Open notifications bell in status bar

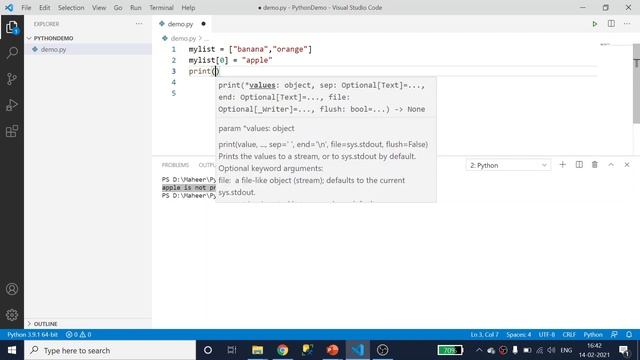629,334
